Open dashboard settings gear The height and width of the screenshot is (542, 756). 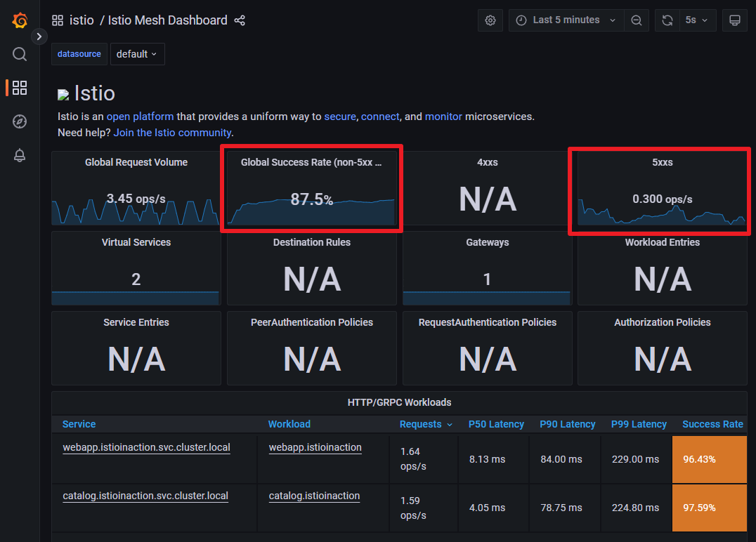click(490, 20)
